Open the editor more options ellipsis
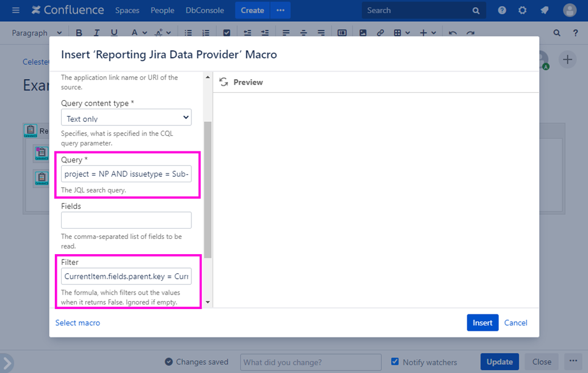This screenshot has width=588, height=373. [573, 362]
